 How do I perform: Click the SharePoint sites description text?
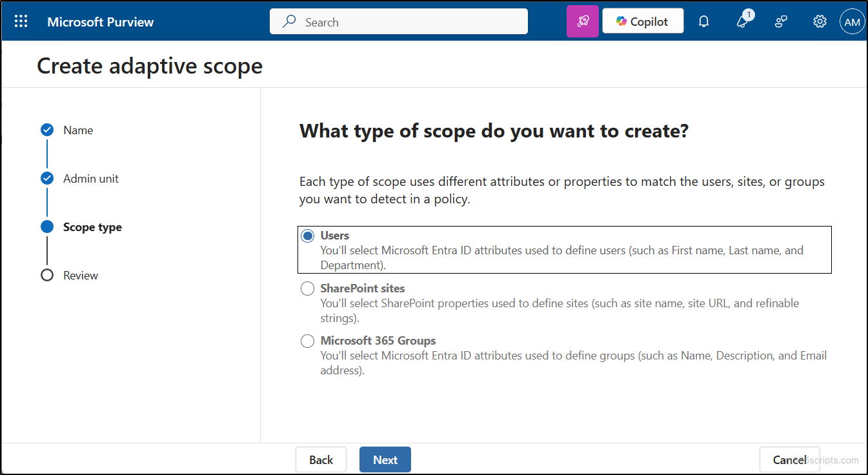[560, 310]
